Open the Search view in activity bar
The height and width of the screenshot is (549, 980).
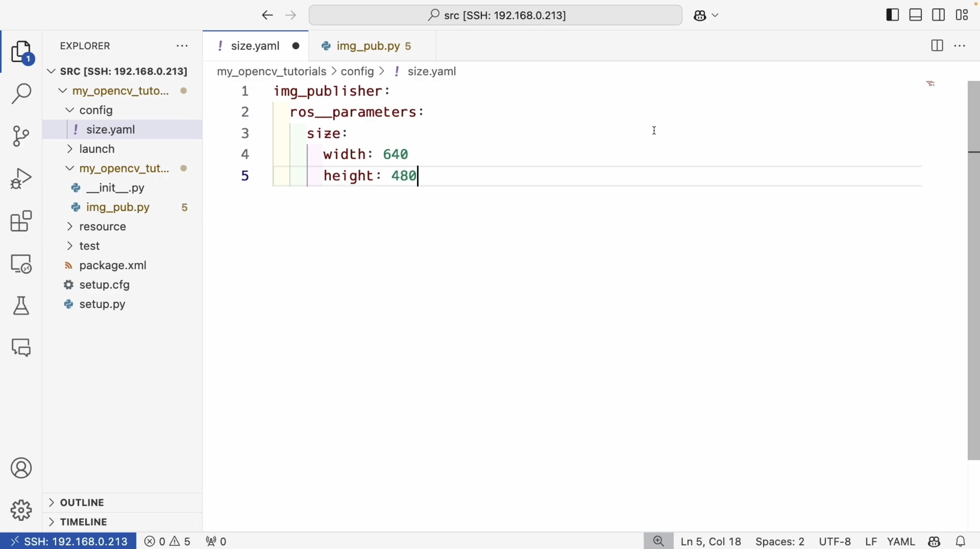(21, 94)
